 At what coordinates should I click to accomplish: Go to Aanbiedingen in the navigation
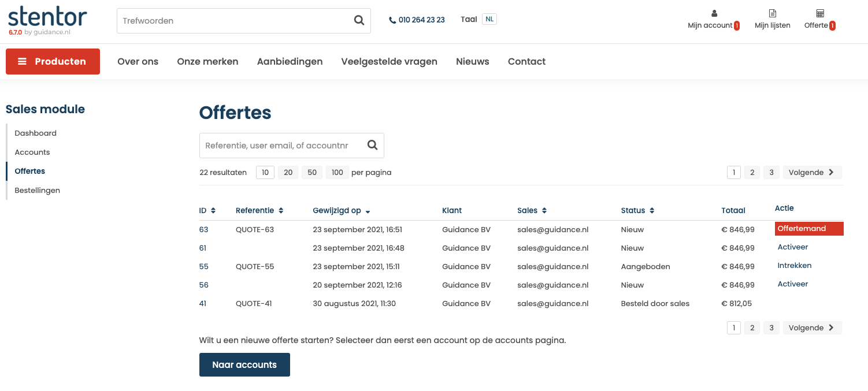coord(290,62)
